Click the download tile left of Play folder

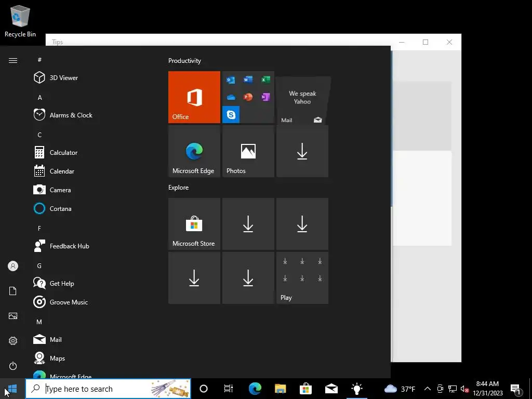coord(248,278)
